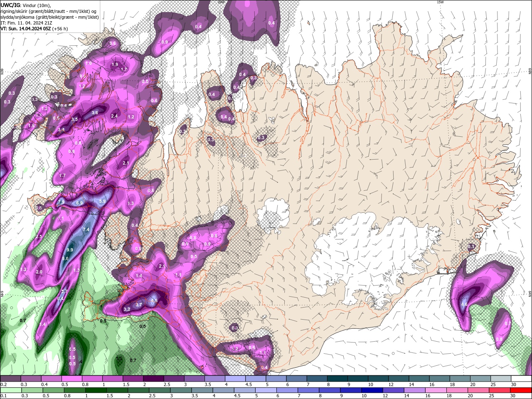532x399 pixels.
Task: Click the 'VT: Sun. 14.04.2024 05Z' valid time
Action: 25,29
